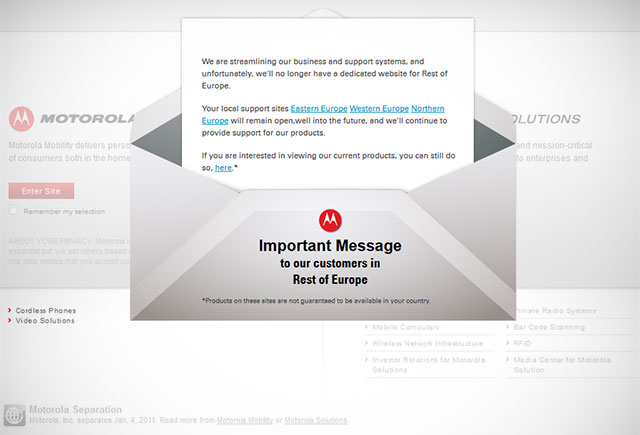Open the Cordless Phones link
640x435 pixels.
[x=46, y=310]
